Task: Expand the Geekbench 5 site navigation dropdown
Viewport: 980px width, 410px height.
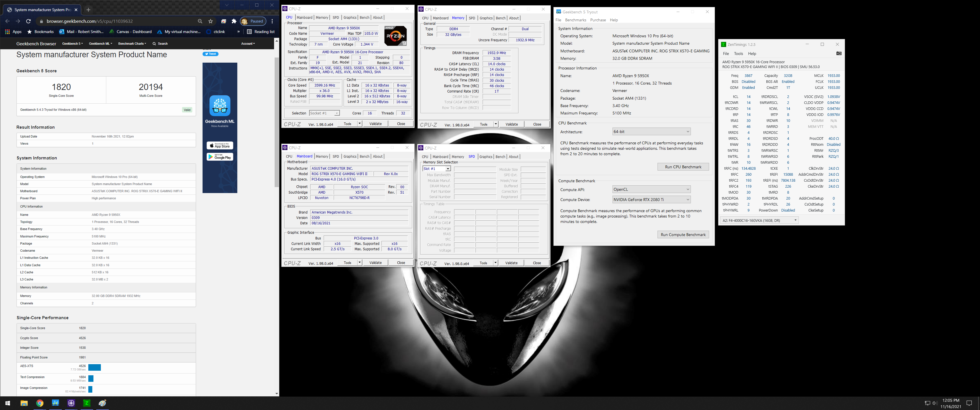Action: [x=72, y=44]
